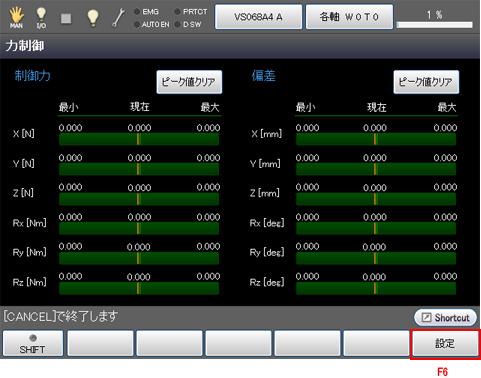Click the Rz [deg] deviation bar gauge

376,288
